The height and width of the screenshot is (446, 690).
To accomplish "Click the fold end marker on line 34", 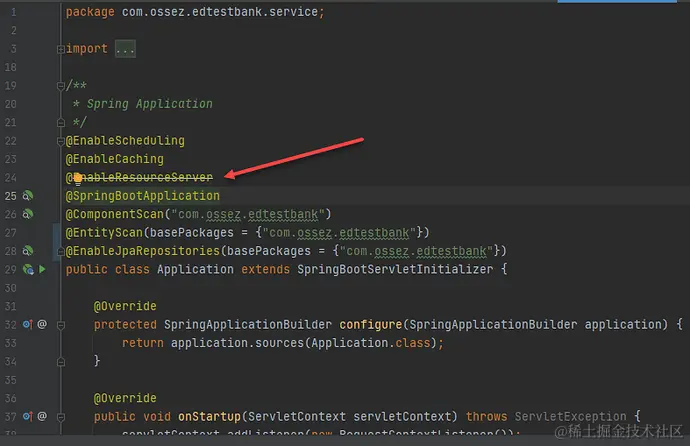I will 61,362.
